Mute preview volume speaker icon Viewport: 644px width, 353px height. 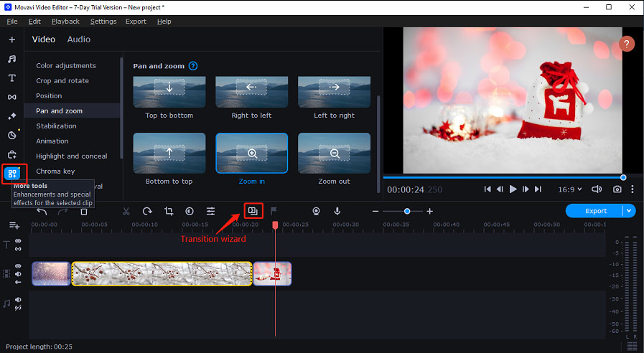pyautogui.click(x=596, y=189)
